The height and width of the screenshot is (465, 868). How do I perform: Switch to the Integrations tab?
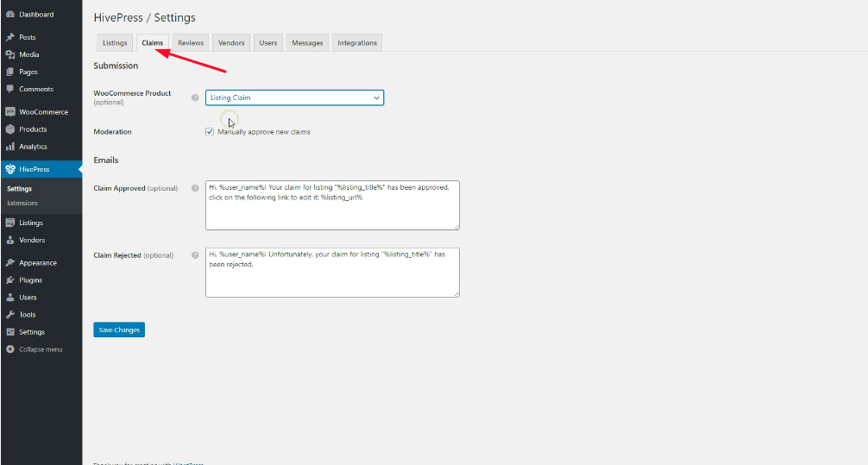(357, 42)
